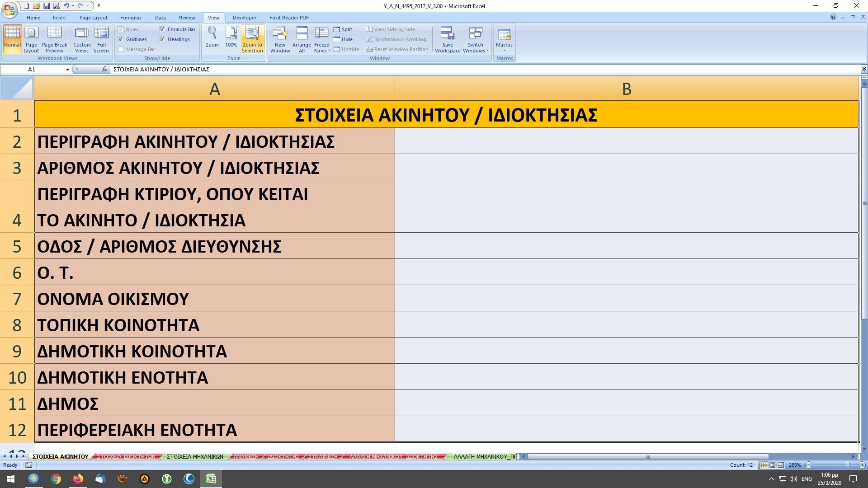This screenshot has width=868, height=488.
Task: Disable the Headings checkbox
Action: click(162, 39)
